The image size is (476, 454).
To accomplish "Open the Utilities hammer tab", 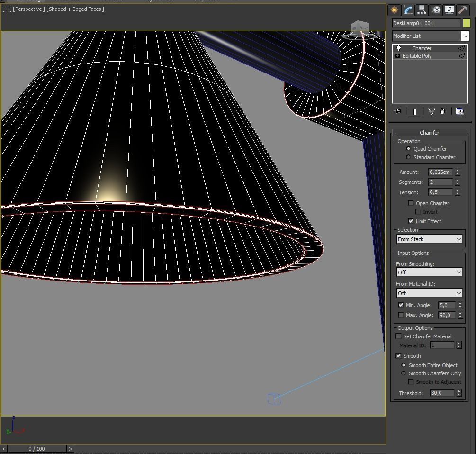I will pyautogui.click(x=463, y=10).
